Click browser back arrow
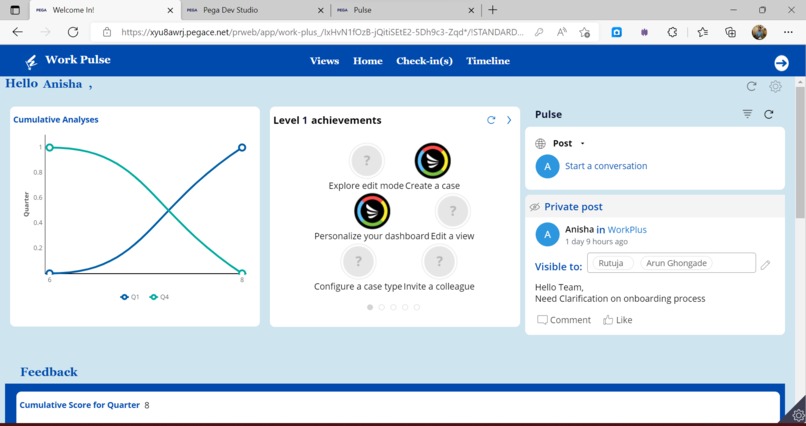Viewport: 806px width, 426px height. (17, 32)
